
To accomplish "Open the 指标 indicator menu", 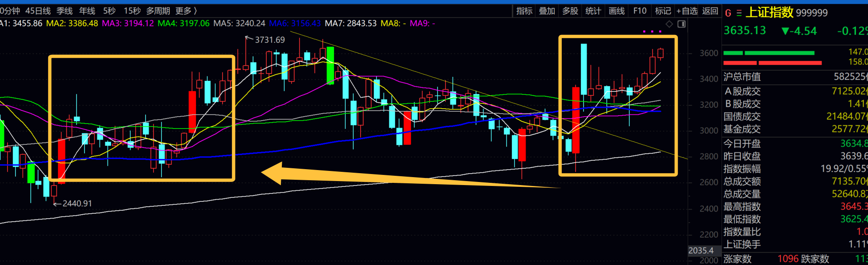I will coord(524,11).
